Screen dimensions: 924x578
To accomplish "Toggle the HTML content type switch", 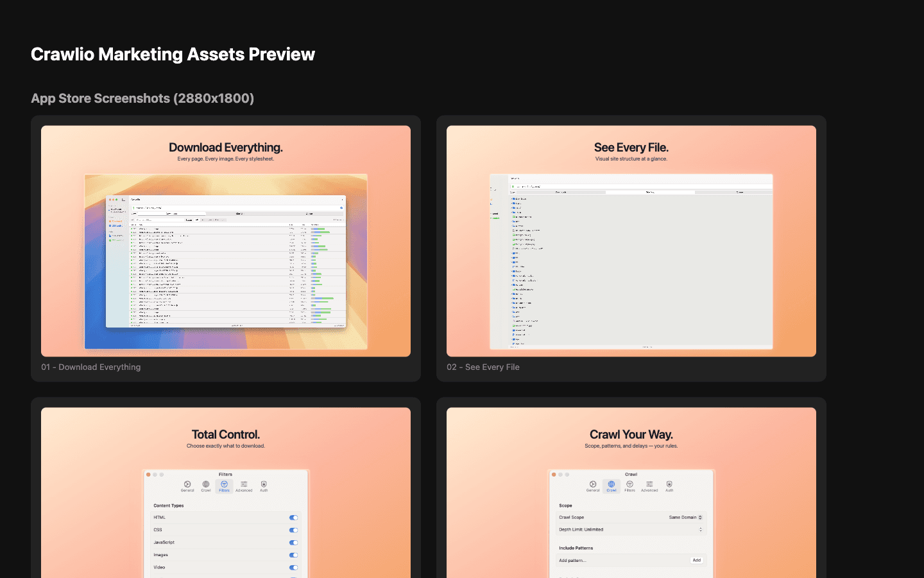I will pyautogui.click(x=293, y=518).
